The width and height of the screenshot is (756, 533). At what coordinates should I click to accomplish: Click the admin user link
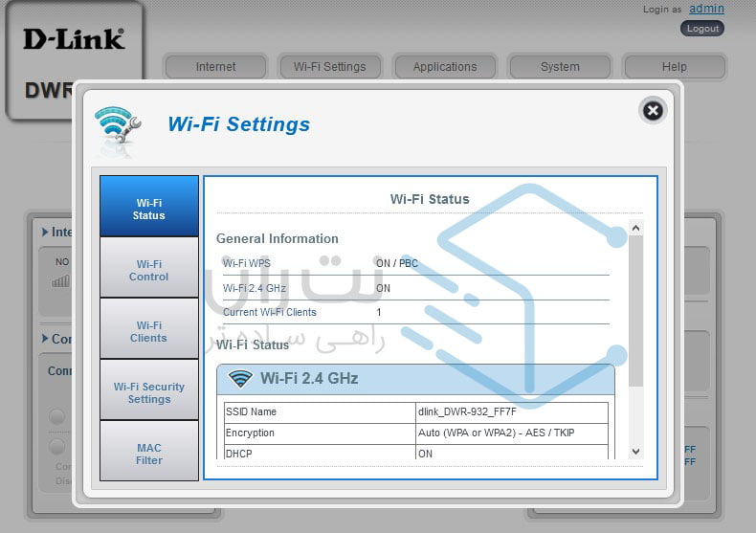[706, 9]
